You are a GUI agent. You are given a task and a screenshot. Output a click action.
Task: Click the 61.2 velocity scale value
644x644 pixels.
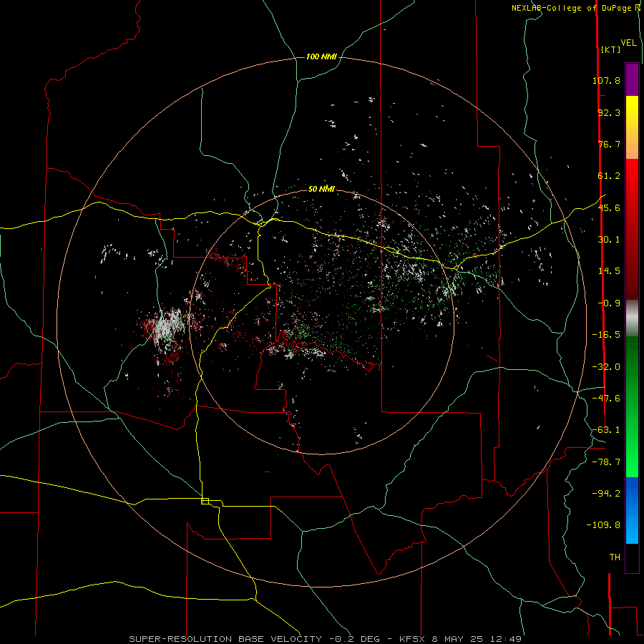point(609,176)
